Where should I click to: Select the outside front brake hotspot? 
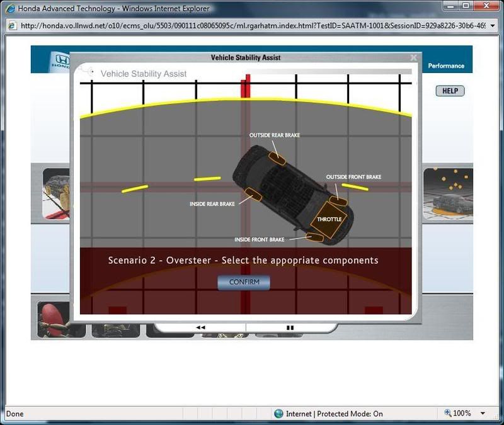[x=338, y=201]
